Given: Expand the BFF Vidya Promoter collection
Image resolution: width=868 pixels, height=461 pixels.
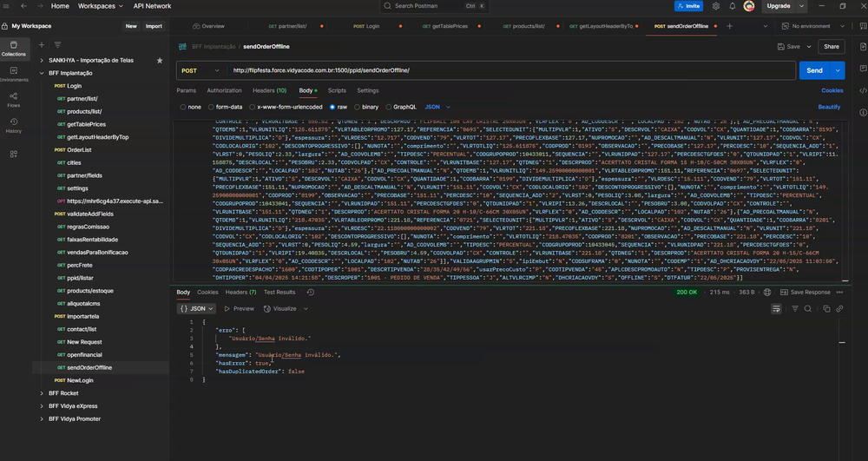Looking at the screenshot, I should coord(42,419).
